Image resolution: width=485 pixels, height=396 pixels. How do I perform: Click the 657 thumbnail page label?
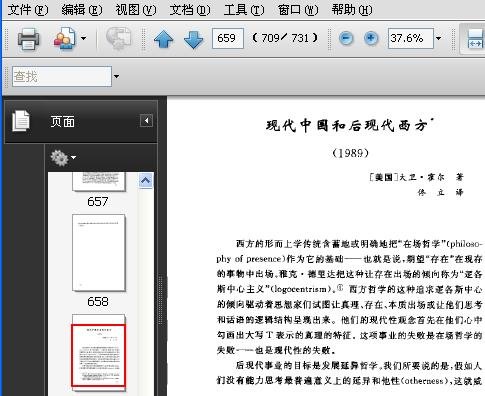[98, 202]
